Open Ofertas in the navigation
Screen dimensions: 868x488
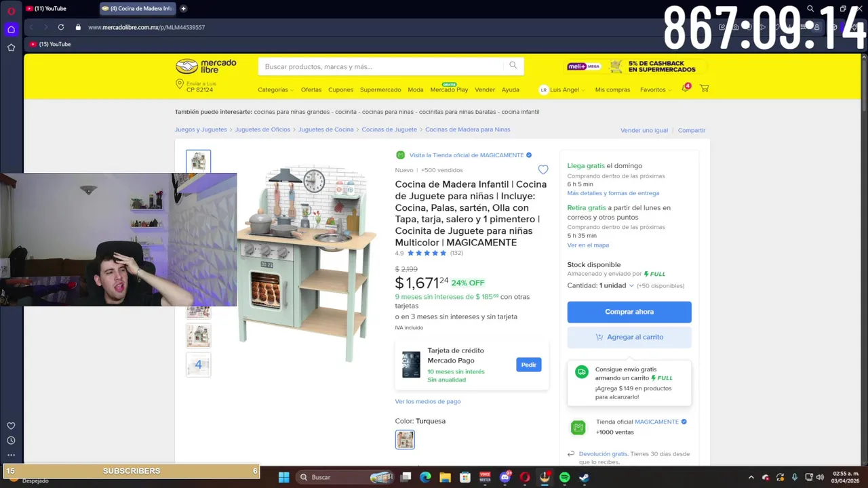click(x=311, y=89)
